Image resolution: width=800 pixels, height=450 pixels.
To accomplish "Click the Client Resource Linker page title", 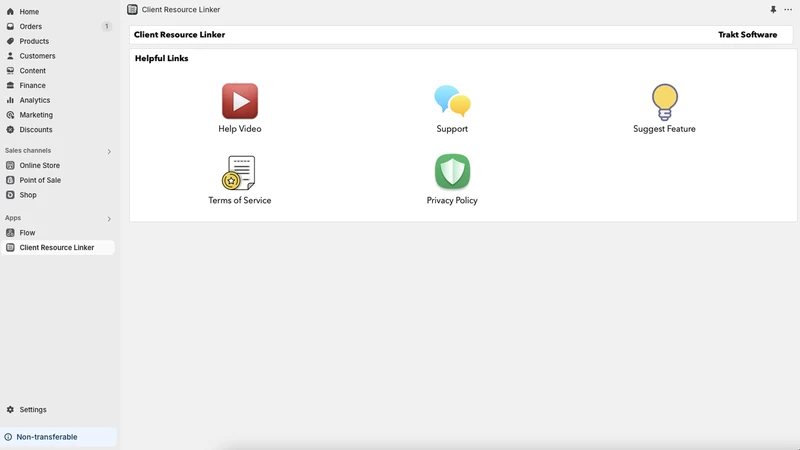I will 179,35.
